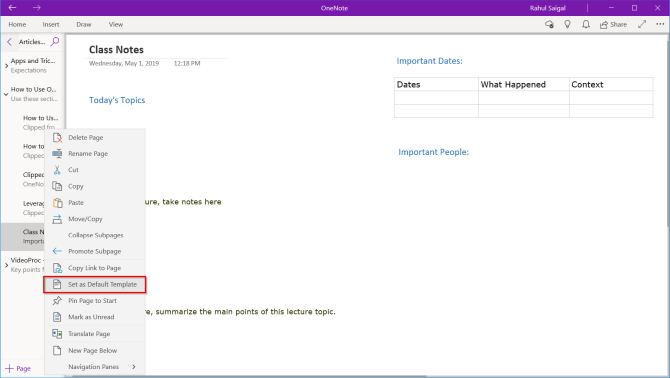Click the Delete Page icon
670x378 pixels.
[x=57, y=138]
